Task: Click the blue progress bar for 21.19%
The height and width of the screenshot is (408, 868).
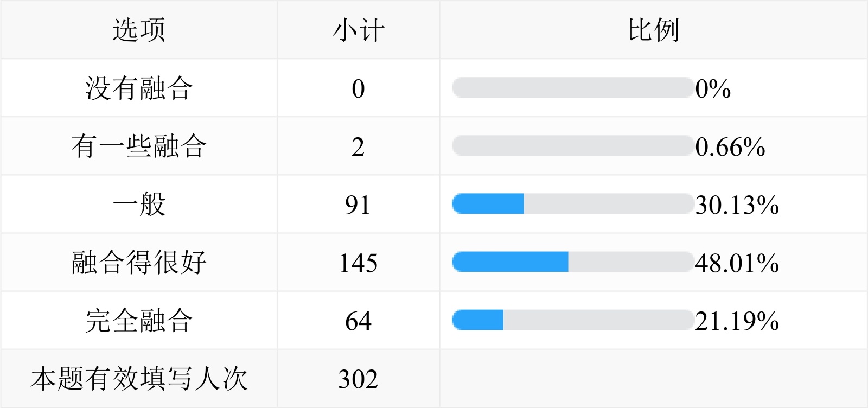Action: click(478, 320)
